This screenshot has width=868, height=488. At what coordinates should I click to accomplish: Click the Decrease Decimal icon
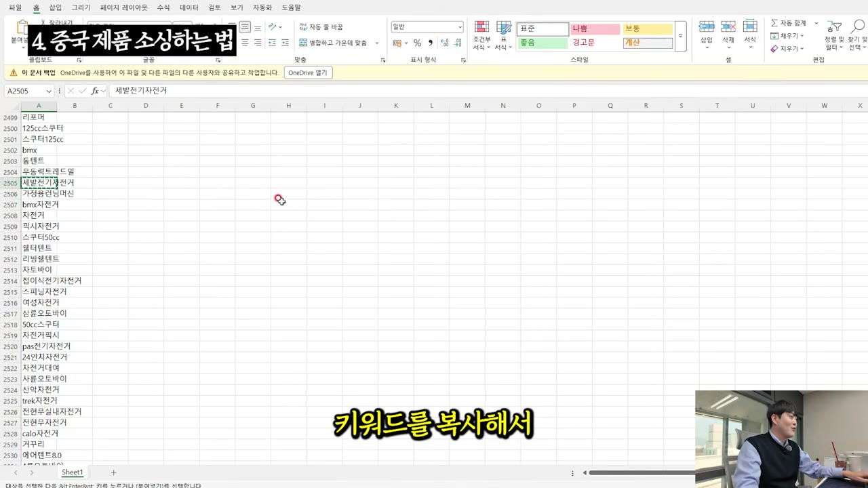(458, 43)
